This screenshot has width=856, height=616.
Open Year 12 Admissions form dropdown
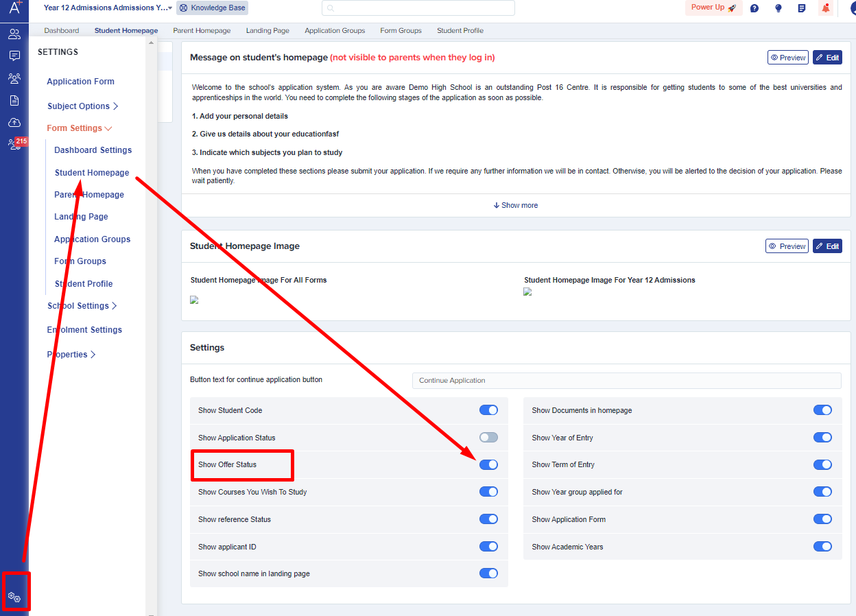click(108, 8)
